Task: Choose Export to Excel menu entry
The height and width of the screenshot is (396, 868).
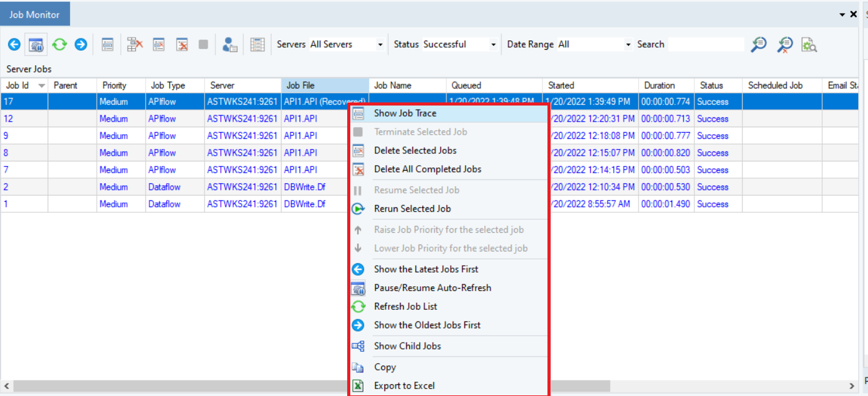Action: (404, 385)
